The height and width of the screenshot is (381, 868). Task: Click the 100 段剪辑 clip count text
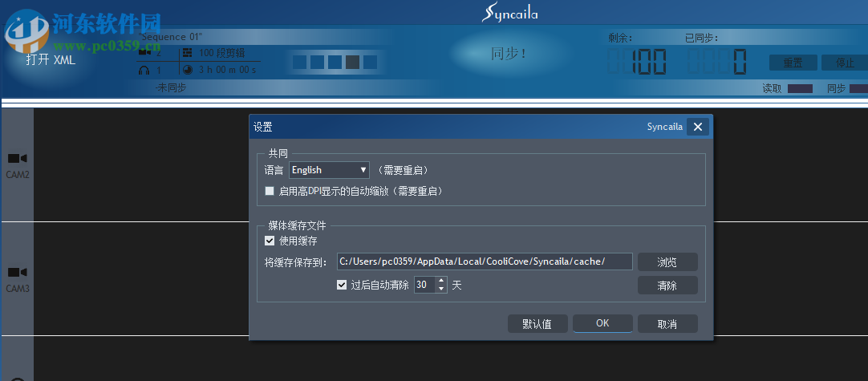[x=221, y=53]
